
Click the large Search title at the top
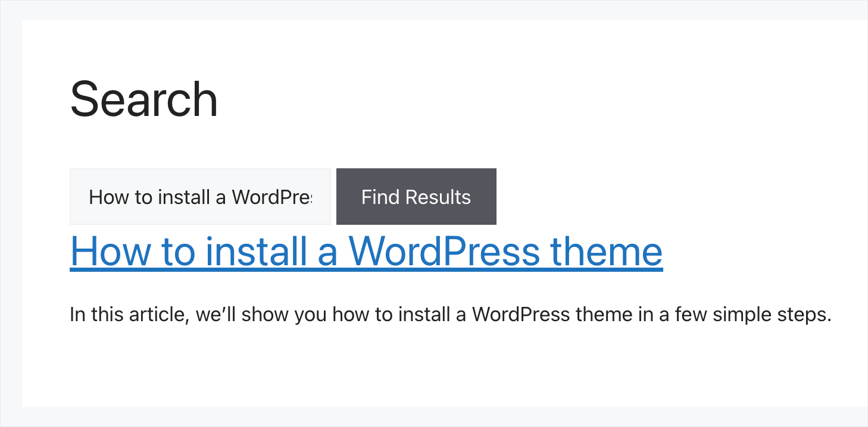pyautogui.click(x=143, y=98)
